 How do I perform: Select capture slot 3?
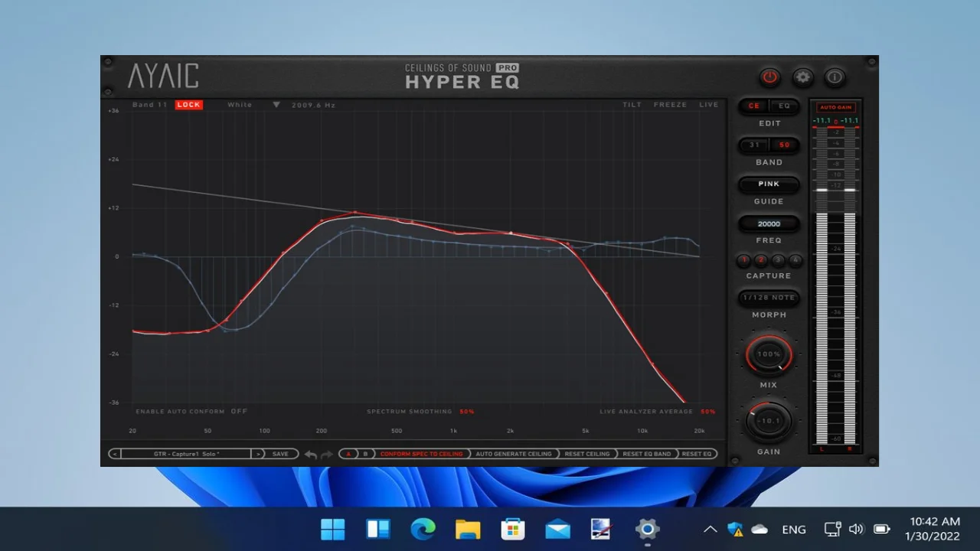tap(778, 260)
